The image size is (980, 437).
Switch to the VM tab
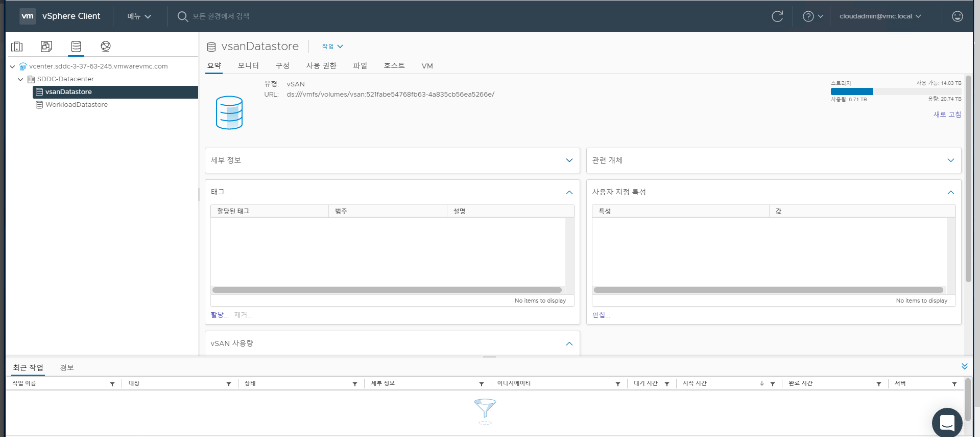click(427, 66)
